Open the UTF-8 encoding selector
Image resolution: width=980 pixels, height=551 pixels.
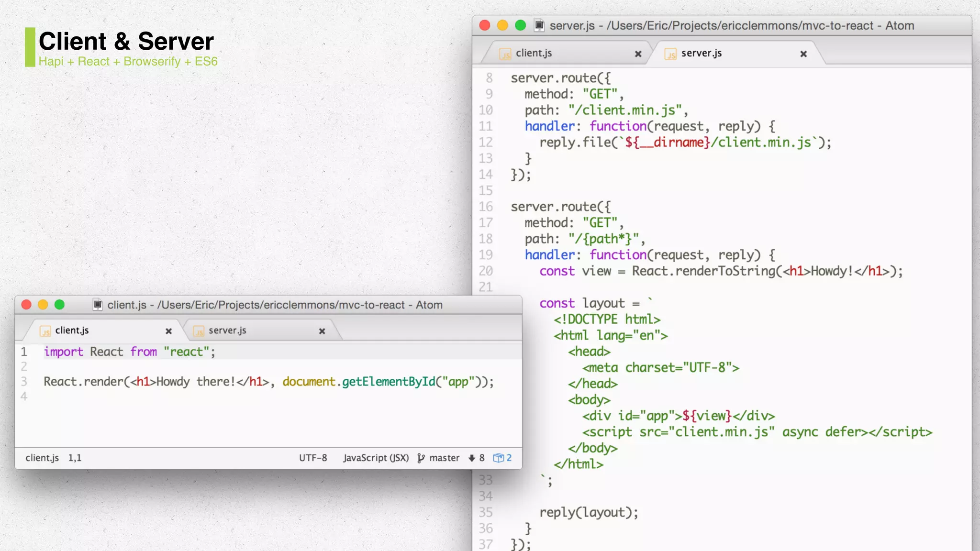click(313, 458)
